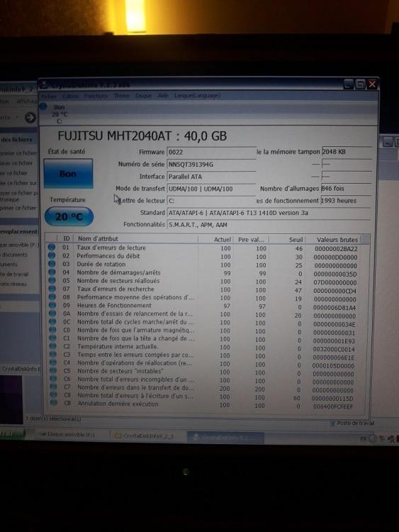
Task: Click raw value 00000028A22
Action: 336,249
